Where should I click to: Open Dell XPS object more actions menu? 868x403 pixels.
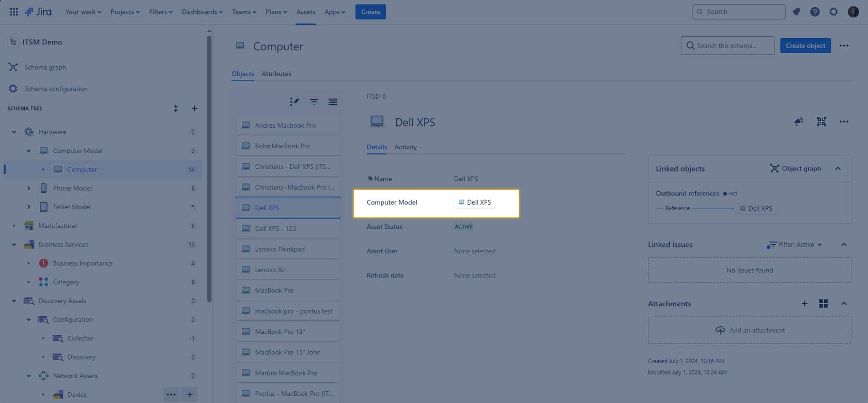[844, 121]
